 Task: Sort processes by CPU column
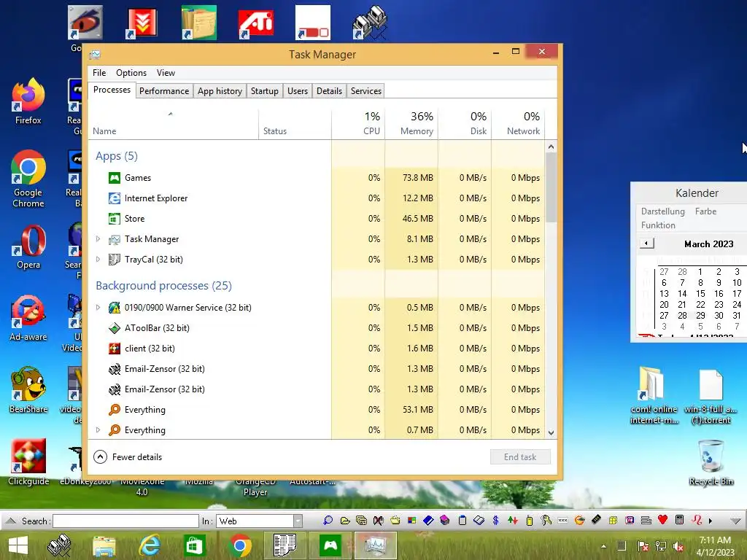tap(358, 124)
